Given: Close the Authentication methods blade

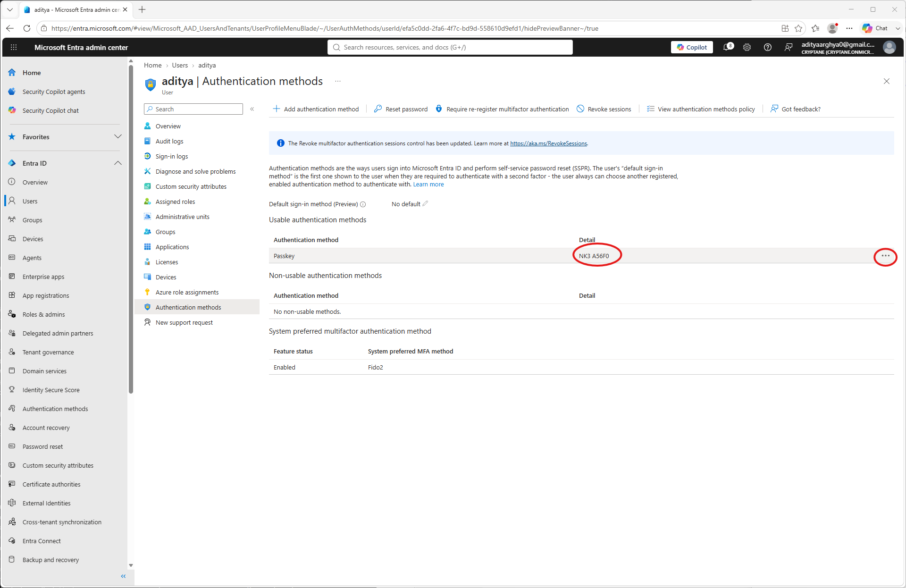Looking at the screenshot, I should click(x=887, y=81).
